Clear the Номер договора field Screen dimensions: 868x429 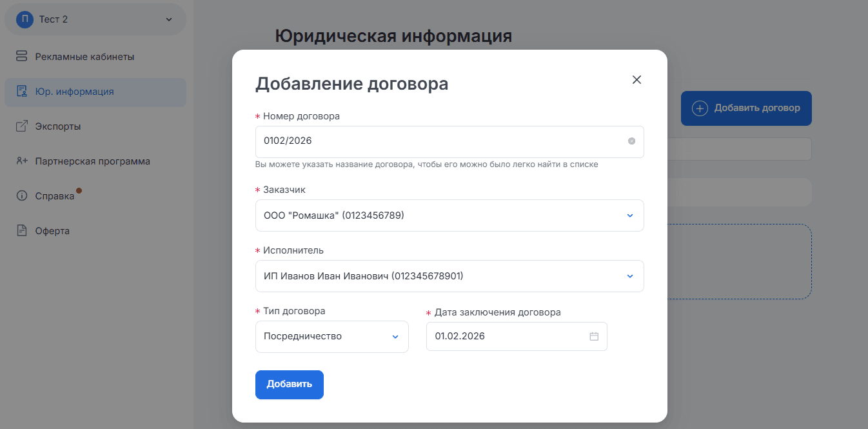(631, 141)
